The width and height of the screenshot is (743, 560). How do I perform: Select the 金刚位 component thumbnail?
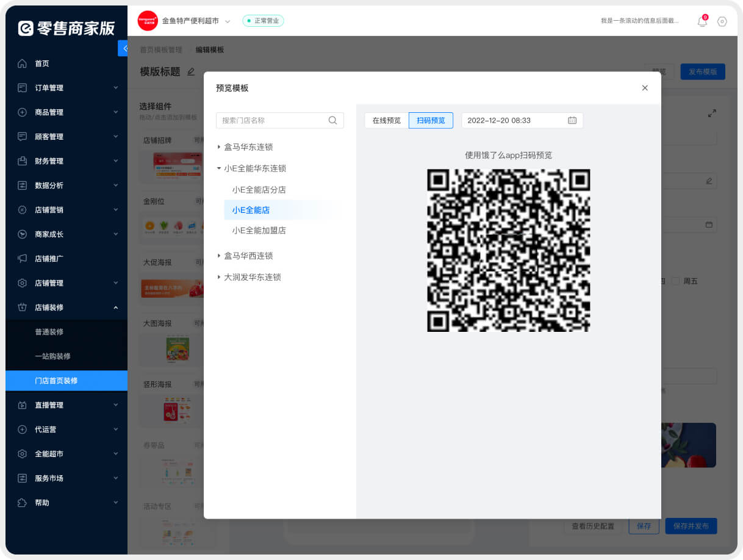pos(173,226)
